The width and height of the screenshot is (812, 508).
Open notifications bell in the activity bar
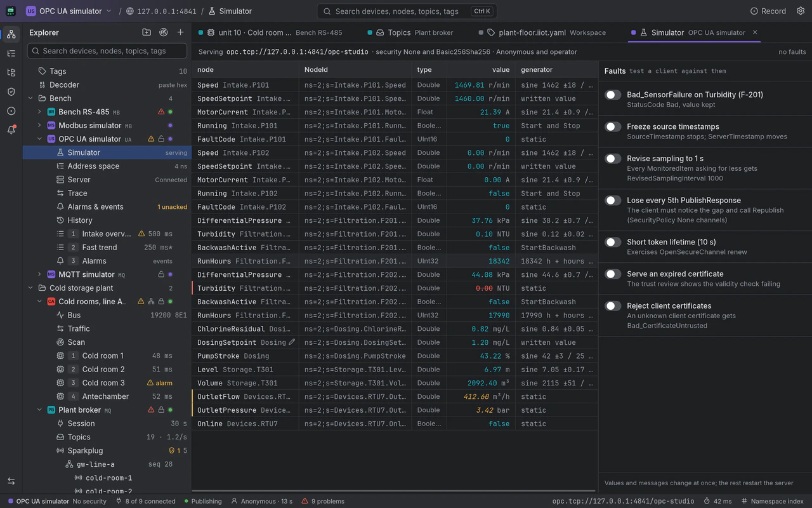11,130
